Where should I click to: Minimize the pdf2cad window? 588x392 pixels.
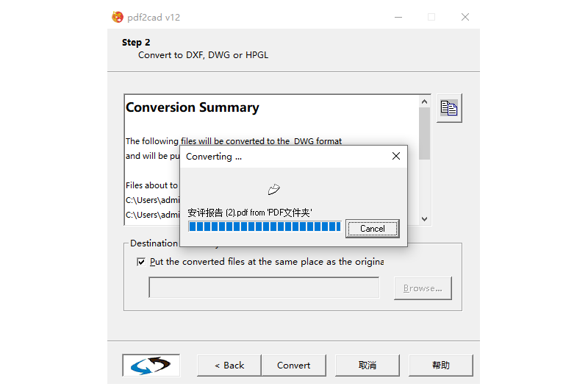tap(398, 17)
